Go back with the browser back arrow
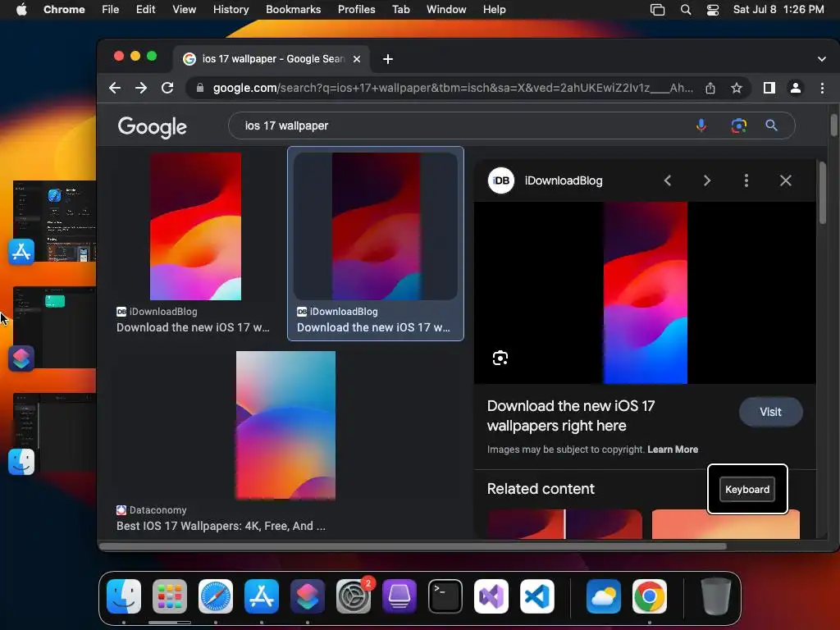Screen dimensions: 840x630 pos(115,88)
